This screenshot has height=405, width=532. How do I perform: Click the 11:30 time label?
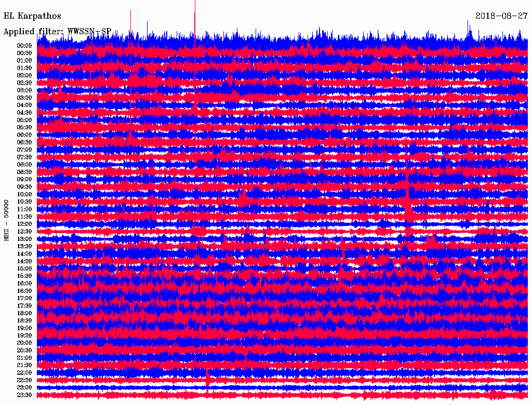24,217
